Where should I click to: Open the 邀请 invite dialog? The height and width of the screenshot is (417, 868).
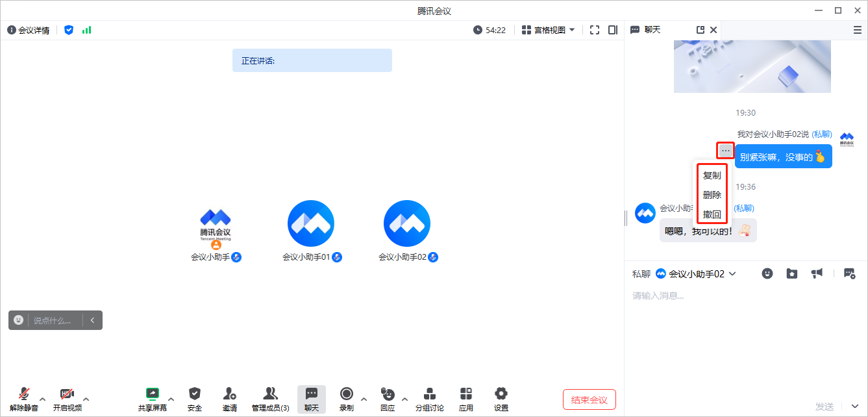tap(230, 399)
